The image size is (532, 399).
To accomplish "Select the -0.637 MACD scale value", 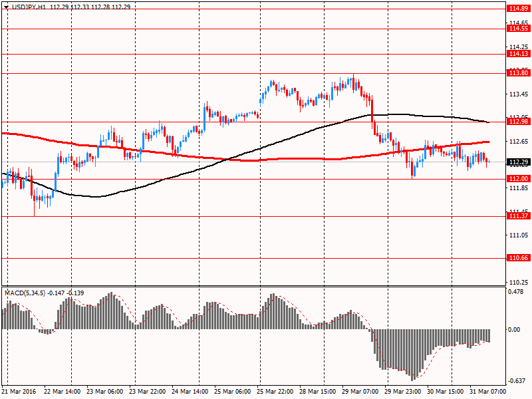I will click(516, 380).
